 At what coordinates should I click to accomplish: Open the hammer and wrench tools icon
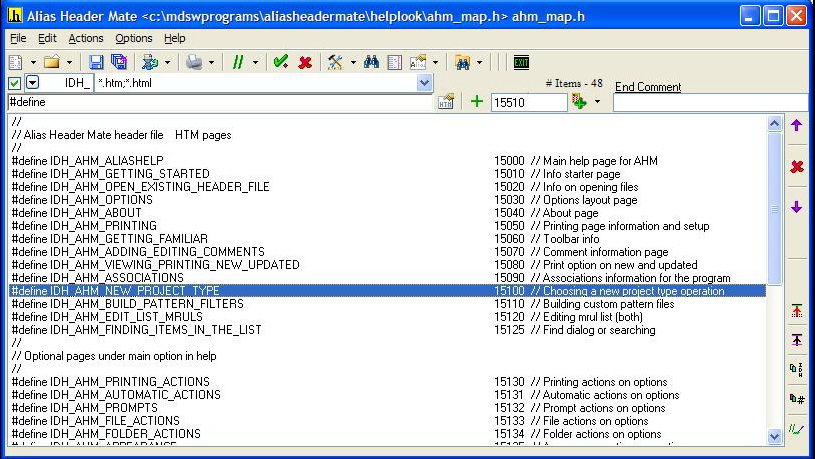point(335,62)
